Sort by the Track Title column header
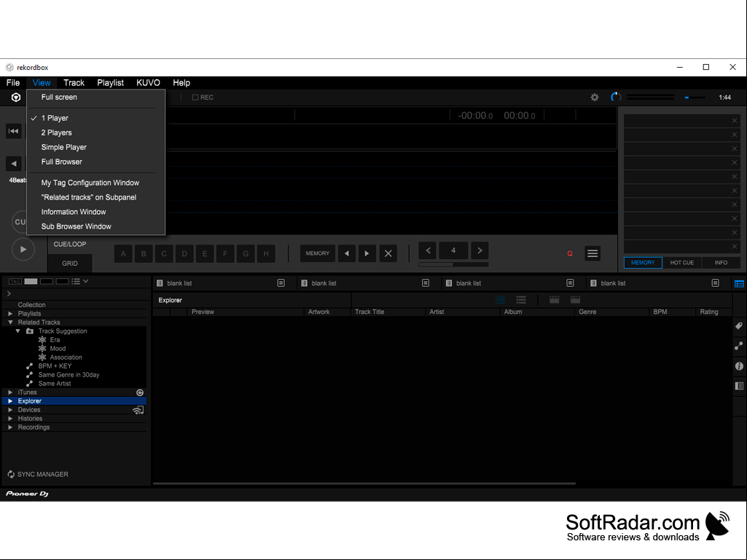 click(x=388, y=312)
